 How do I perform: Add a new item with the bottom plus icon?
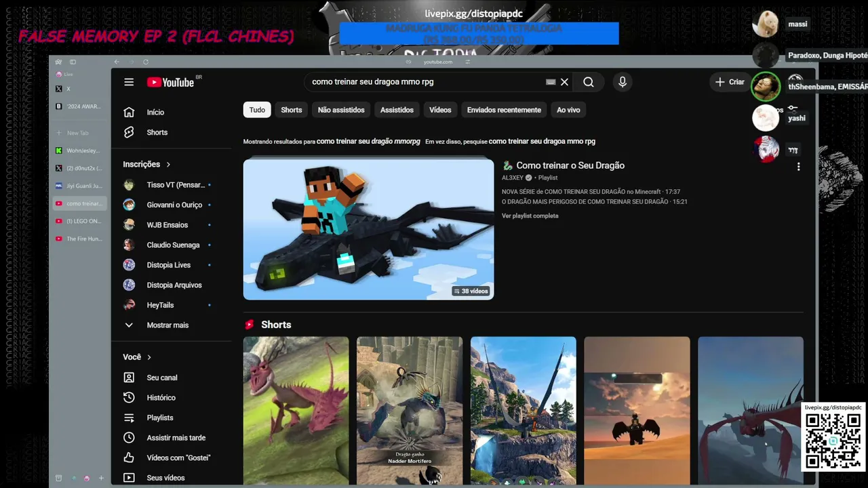pyautogui.click(x=101, y=479)
